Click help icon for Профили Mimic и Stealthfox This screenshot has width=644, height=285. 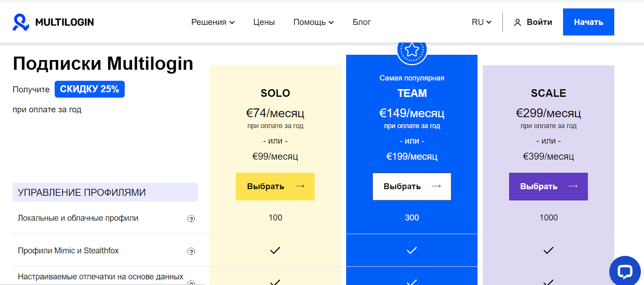tap(191, 251)
